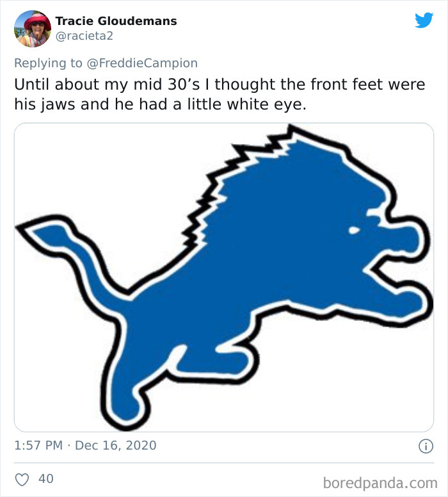
Task: Click the 40 likes count
Action: (46, 478)
